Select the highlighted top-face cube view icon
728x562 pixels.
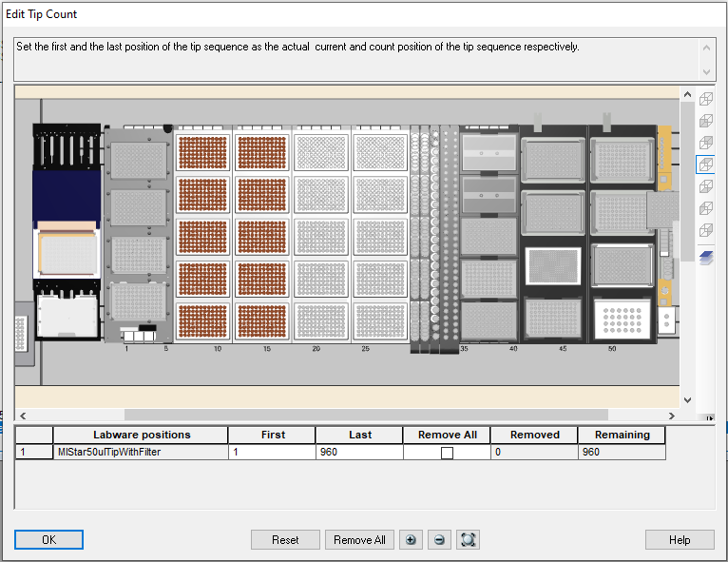pos(706,165)
